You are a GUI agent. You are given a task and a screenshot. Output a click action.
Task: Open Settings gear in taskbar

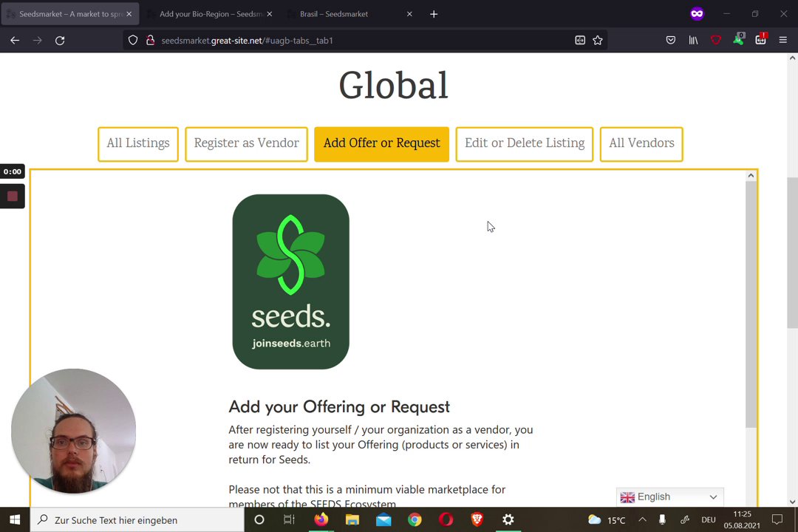[508, 519]
